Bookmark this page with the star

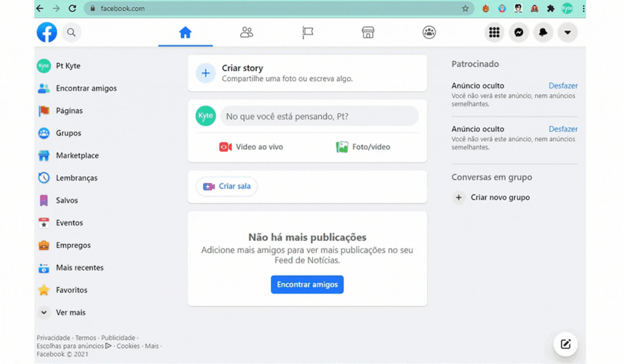(x=465, y=8)
